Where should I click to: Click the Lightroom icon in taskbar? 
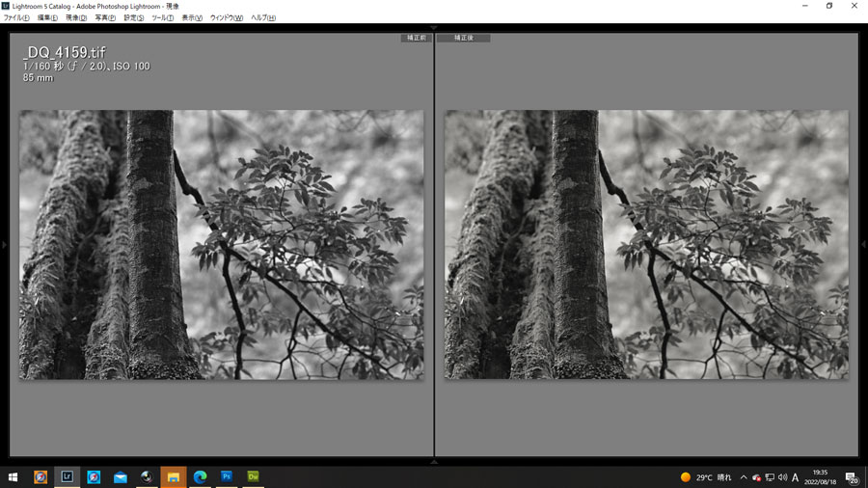pyautogui.click(x=68, y=476)
